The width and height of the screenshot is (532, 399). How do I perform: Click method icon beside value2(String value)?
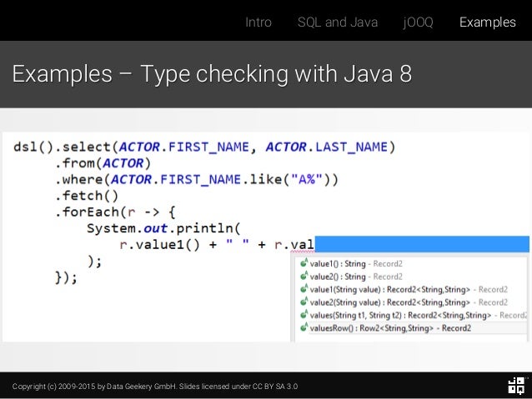pyautogui.click(x=304, y=302)
